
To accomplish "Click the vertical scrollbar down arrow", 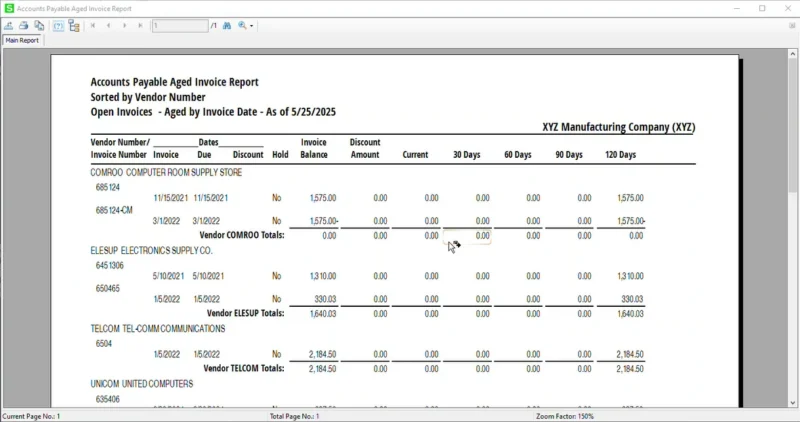I will (x=793, y=403).
